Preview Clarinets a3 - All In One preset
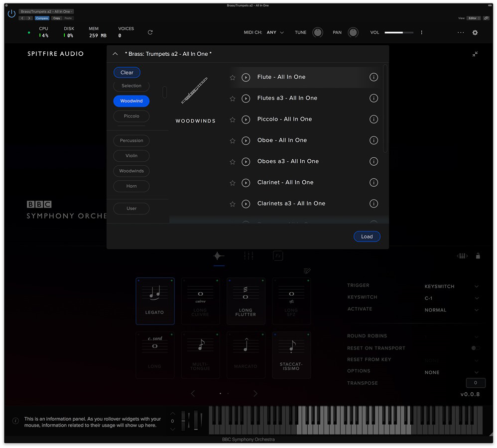Screen dimensions: 497x448 [246, 204]
